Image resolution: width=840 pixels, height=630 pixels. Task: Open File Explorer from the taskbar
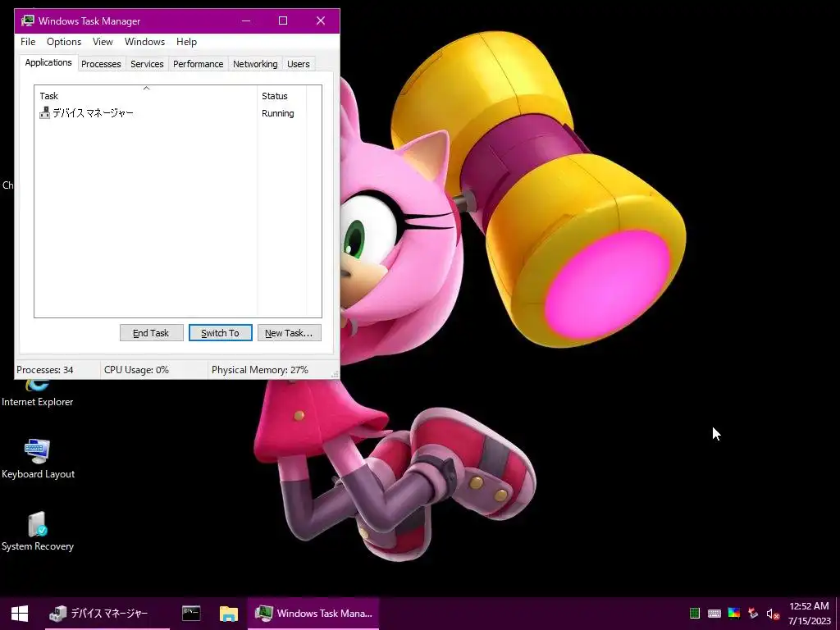(229, 614)
